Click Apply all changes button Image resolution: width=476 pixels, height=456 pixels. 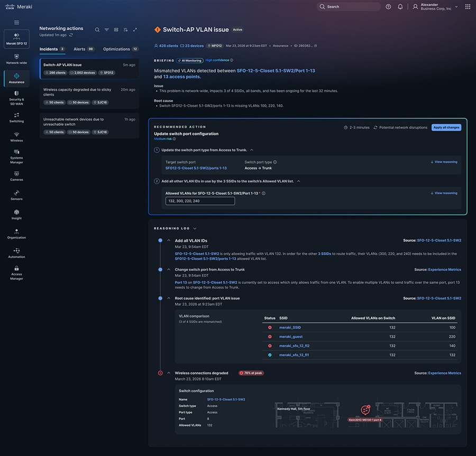(x=446, y=128)
